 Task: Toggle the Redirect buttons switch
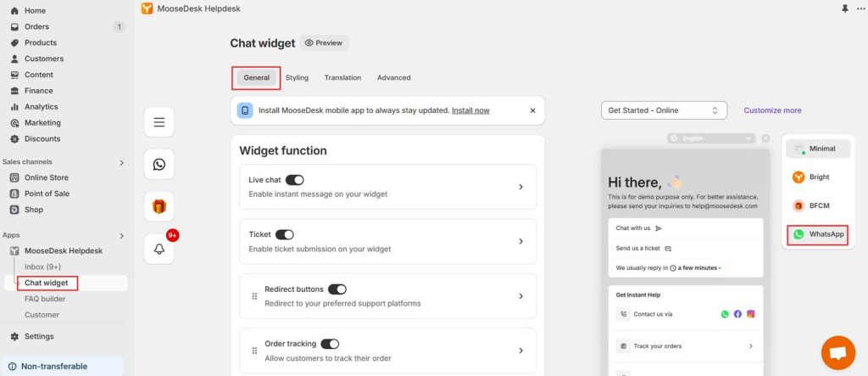pyautogui.click(x=337, y=289)
